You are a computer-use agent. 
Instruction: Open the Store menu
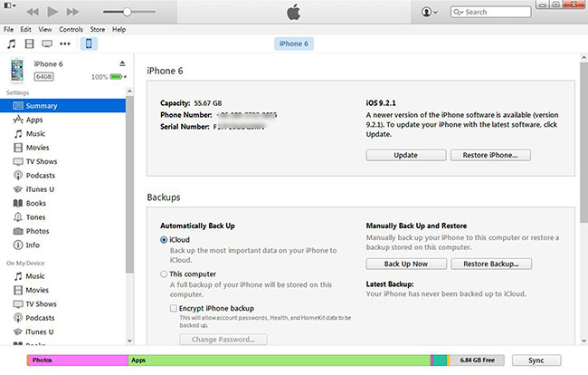click(x=98, y=29)
